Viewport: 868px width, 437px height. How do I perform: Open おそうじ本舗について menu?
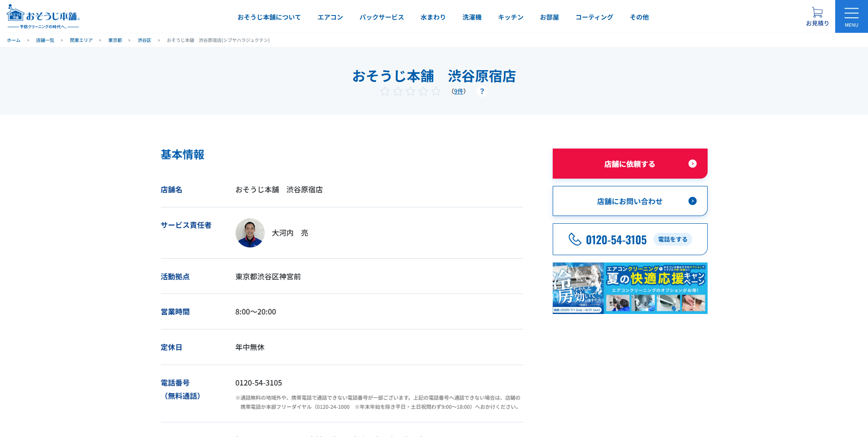pyautogui.click(x=269, y=17)
